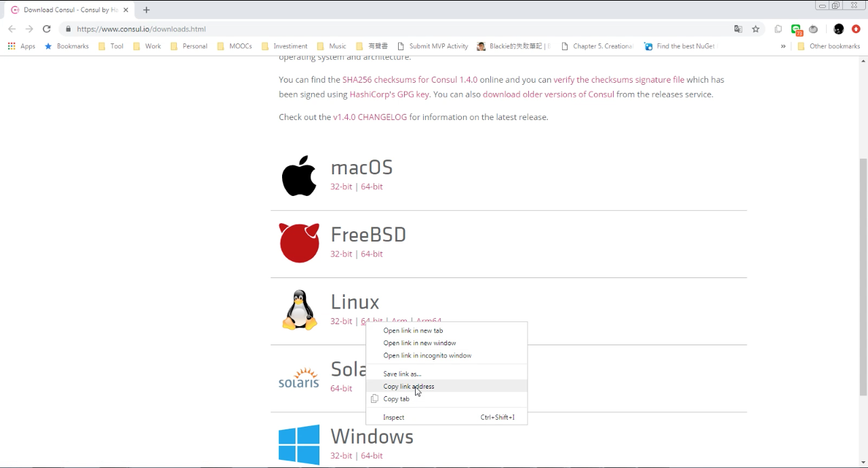This screenshot has width=868, height=468.
Task: Open Find the best NuGet bookmark
Action: pyautogui.click(x=679, y=46)
